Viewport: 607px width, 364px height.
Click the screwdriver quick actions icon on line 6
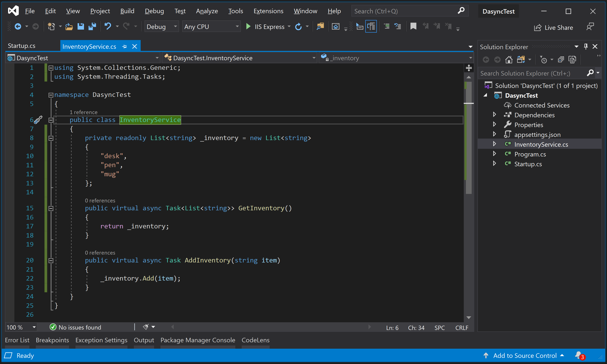coord(38,120)
